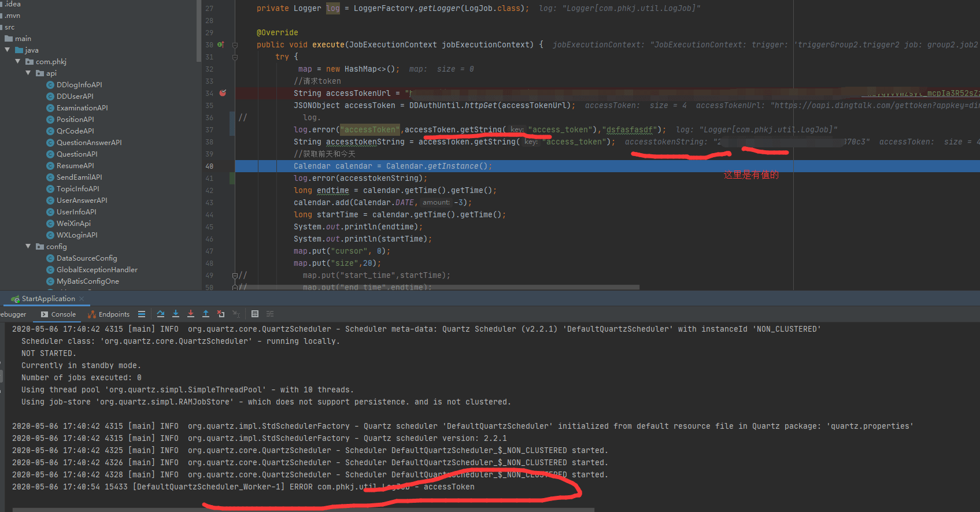Select GlobalExceptionHandler in the config folder
Screen dimensions: 980x512
[x=97, y=270]
